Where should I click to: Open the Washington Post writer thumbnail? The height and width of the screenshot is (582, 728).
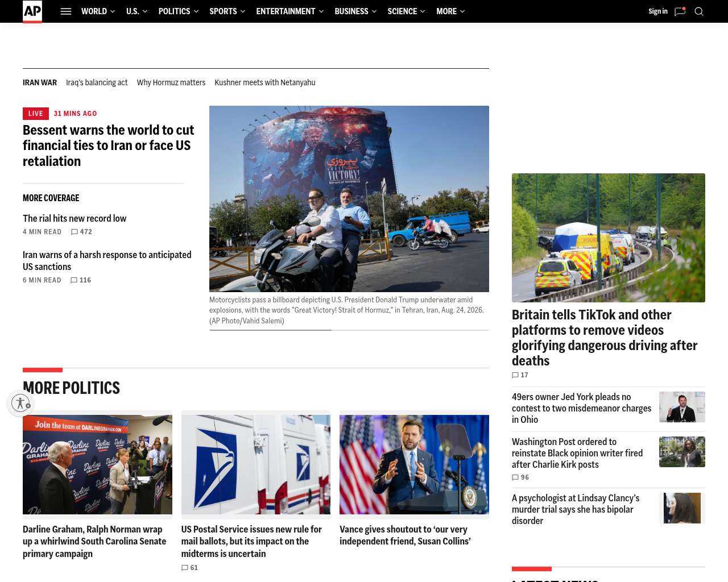coord(682,452)
